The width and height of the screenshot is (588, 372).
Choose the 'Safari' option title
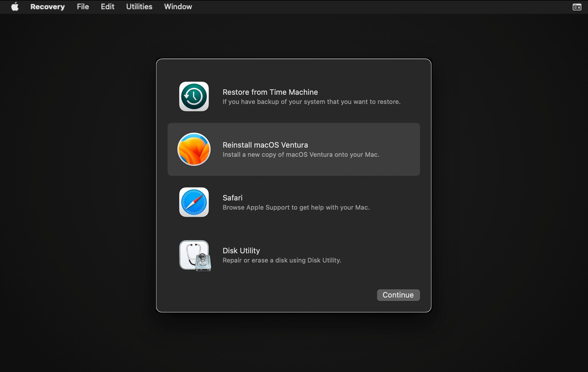232,198
